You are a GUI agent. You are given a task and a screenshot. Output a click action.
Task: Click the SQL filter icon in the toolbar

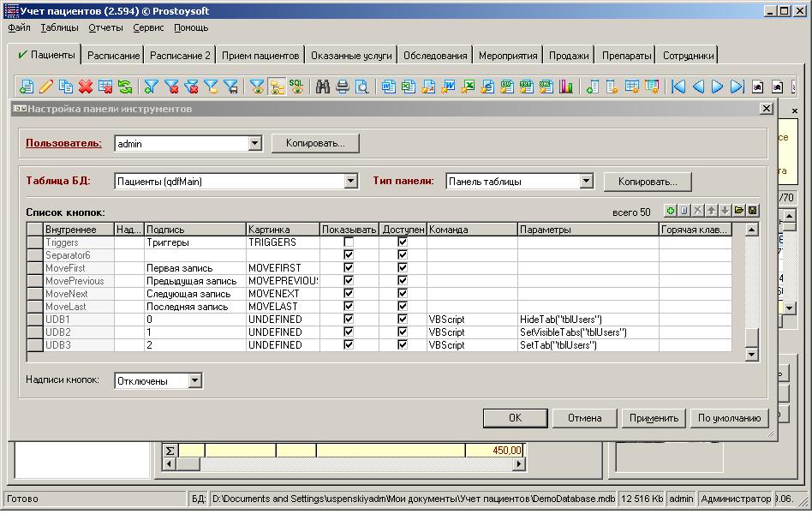[x=296, y=87]
